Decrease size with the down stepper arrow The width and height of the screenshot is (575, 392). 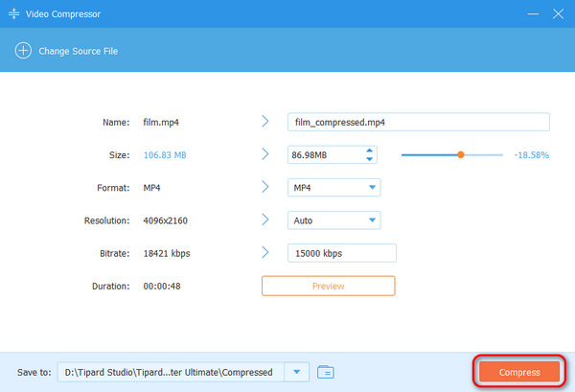(370, 159)
